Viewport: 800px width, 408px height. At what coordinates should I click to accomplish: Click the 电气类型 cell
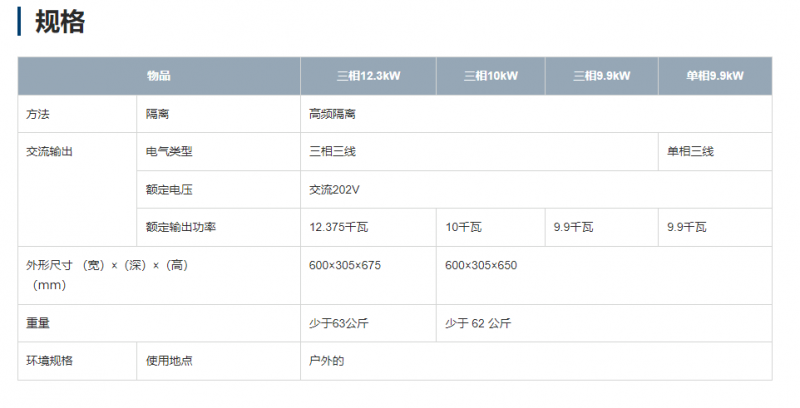pos(168,152)
